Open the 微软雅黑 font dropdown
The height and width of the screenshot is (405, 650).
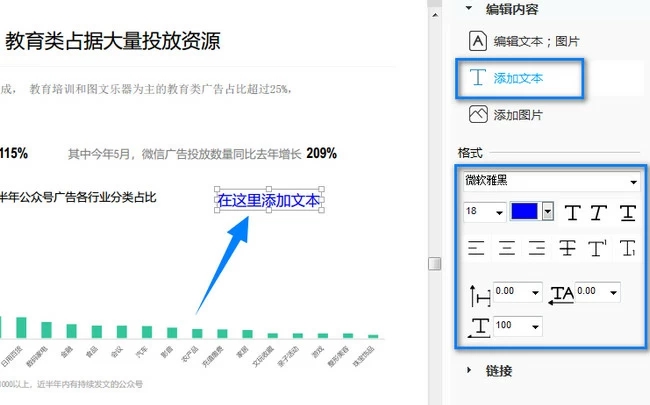click(x=633, y=182)
